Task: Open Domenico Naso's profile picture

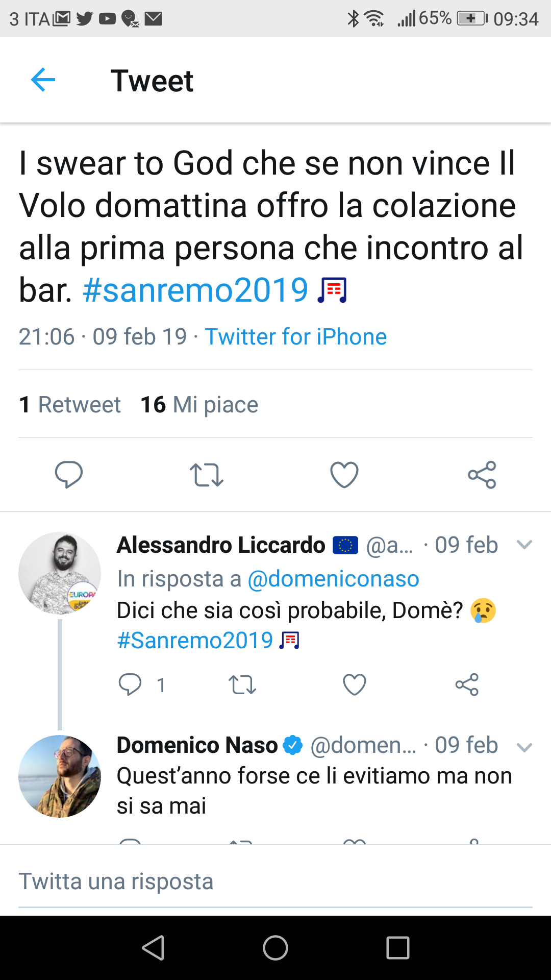Action: click(x=60, y=776)
